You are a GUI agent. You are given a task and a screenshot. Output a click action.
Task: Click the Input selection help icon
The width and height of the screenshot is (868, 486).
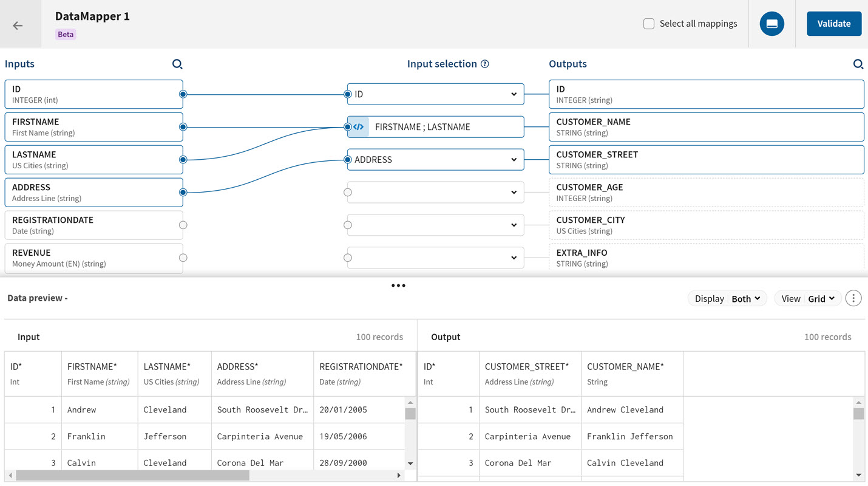(x=485, y=64)
